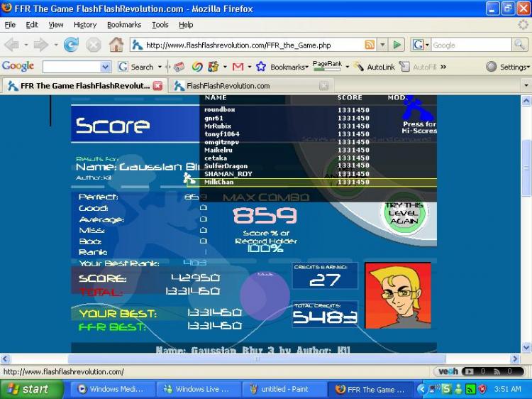Image resolution: width=532 pixels, height=399 pixels.
Task: Click the AutoFill toolbar button
Action: click(418, 67)
